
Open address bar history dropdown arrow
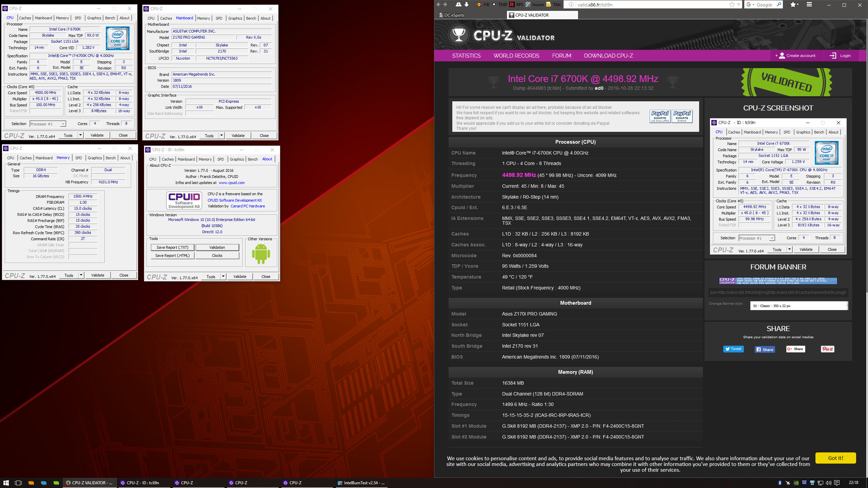click(738, 4)
